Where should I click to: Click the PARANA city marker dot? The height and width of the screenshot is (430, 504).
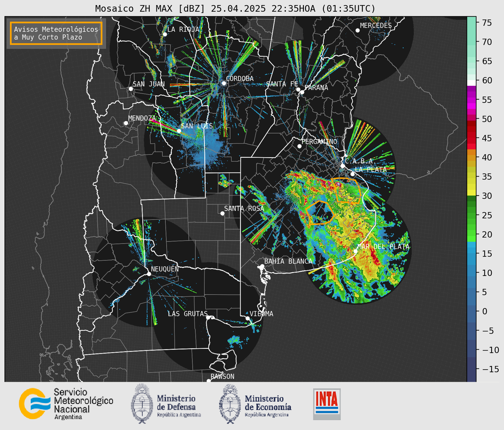click(302, 92)
